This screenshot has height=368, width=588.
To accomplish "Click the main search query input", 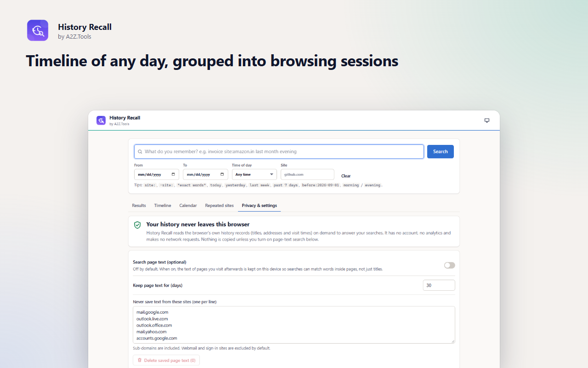I will pos(279,151).
